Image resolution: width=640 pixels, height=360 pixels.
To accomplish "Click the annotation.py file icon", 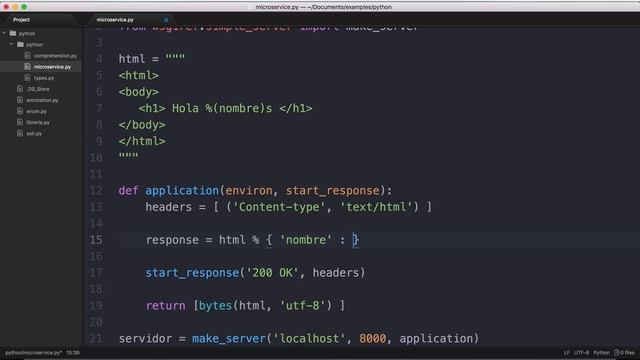I will click(20, 100).
